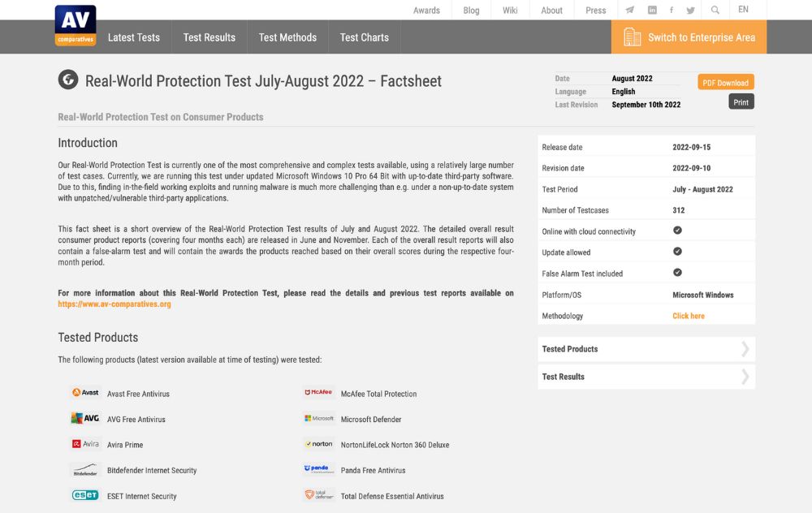Click the search magnifier icon
Screen dimensions: 812x513
click(x=715, y=10)
